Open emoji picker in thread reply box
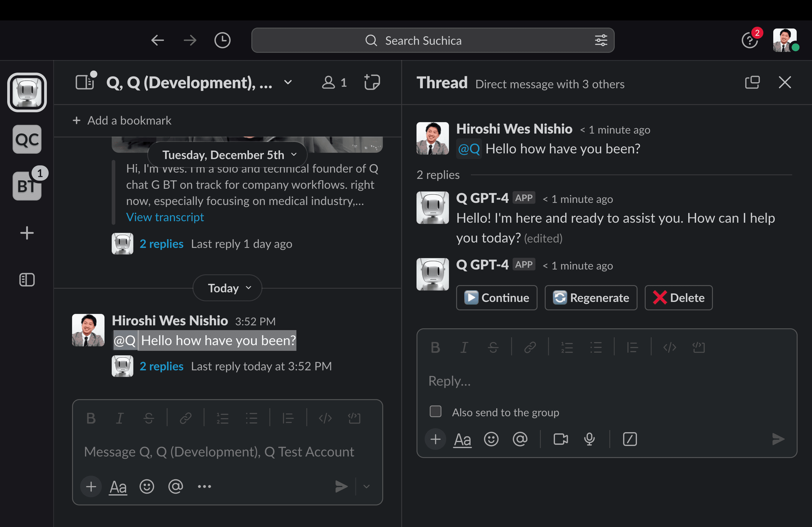This screenshot has width=812, height=527. click(491, 439)
